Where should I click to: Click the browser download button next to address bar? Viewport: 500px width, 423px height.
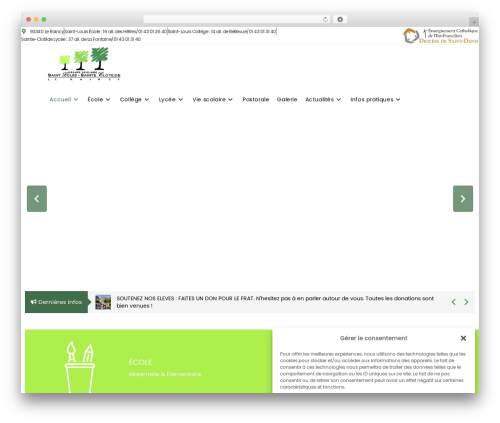(x=340, y=19)
